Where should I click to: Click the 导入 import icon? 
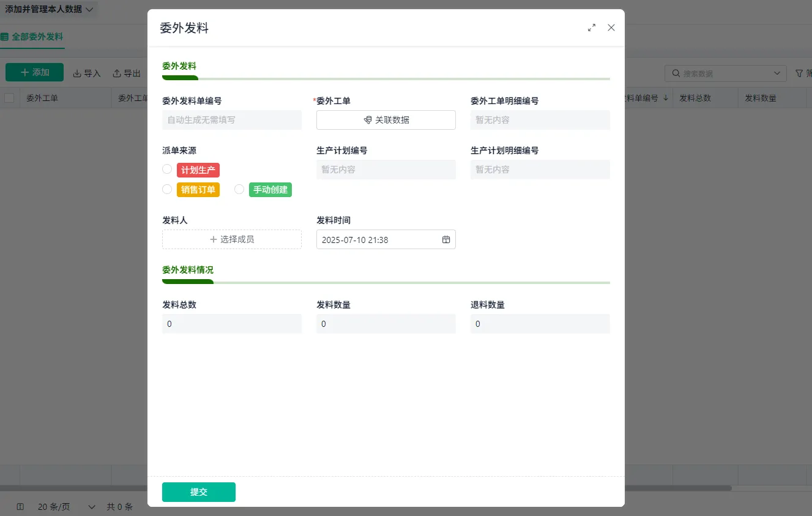click(77, 73)
